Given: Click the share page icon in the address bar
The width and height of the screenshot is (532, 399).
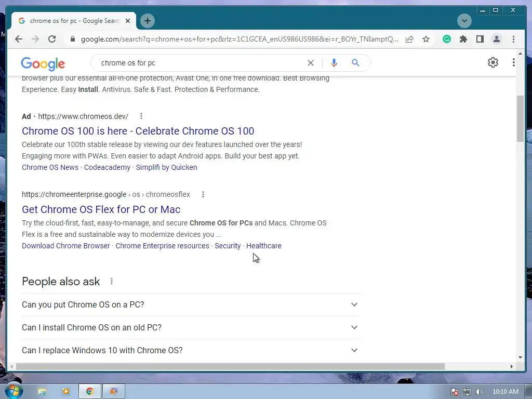Looking at the screenshot, I should click(x=409, y=39).
